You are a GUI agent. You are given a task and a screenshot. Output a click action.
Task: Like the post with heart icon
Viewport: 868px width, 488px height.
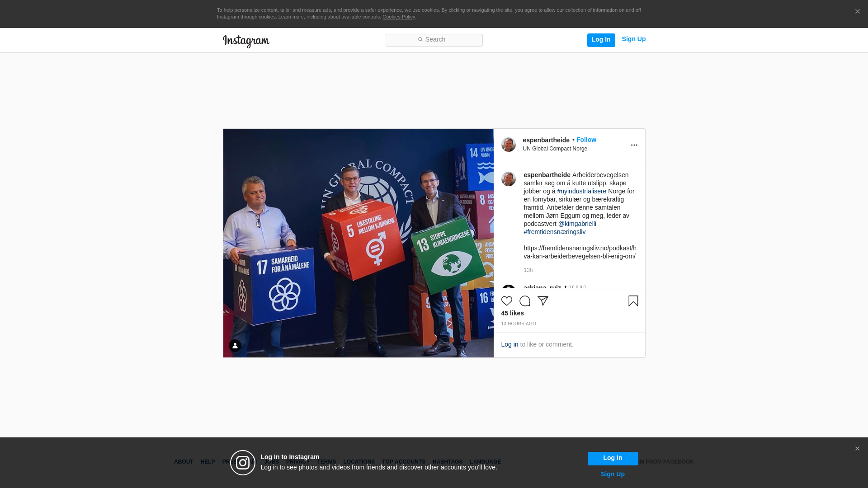point(506,301)
